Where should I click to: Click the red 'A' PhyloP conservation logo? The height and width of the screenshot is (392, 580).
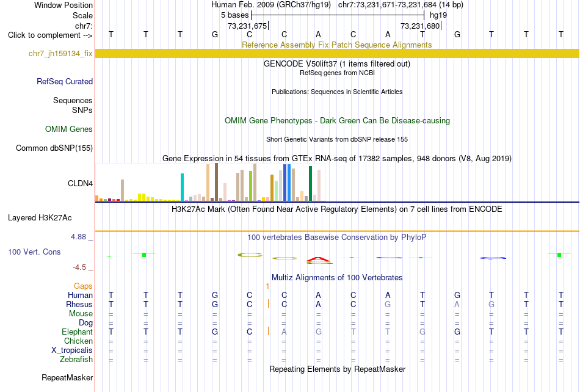click(x=319, y=260)
